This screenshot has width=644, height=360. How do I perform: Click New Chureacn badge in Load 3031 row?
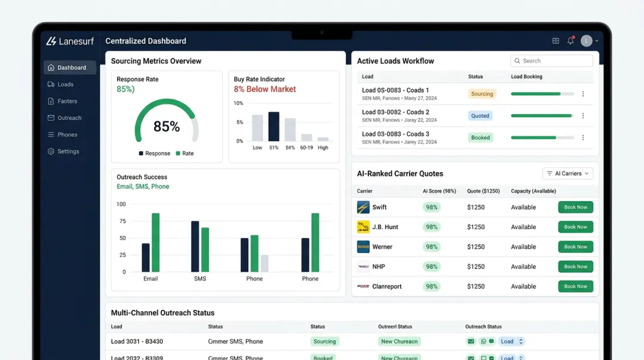399,341
